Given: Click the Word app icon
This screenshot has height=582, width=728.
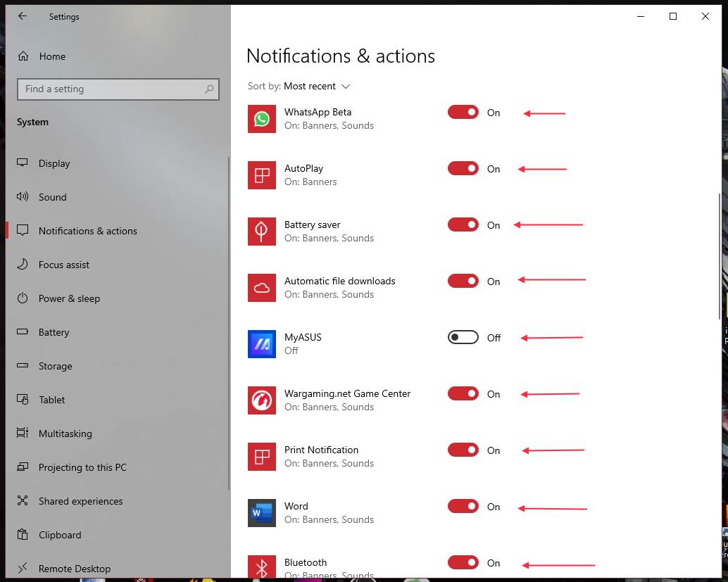Looking at the screenshot, I should [261, 513].
